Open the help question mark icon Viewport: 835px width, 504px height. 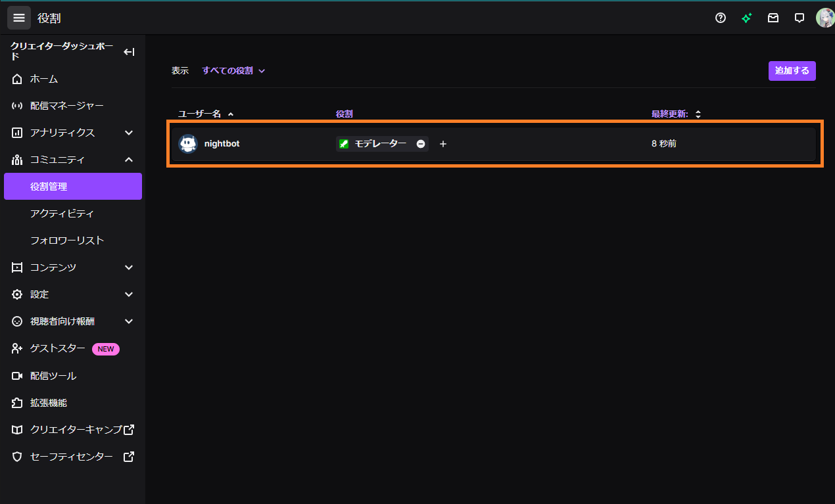point(721,18)
